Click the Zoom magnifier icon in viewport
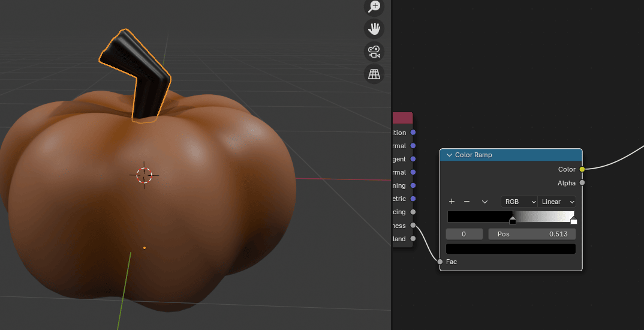 [x=374, y=7]
